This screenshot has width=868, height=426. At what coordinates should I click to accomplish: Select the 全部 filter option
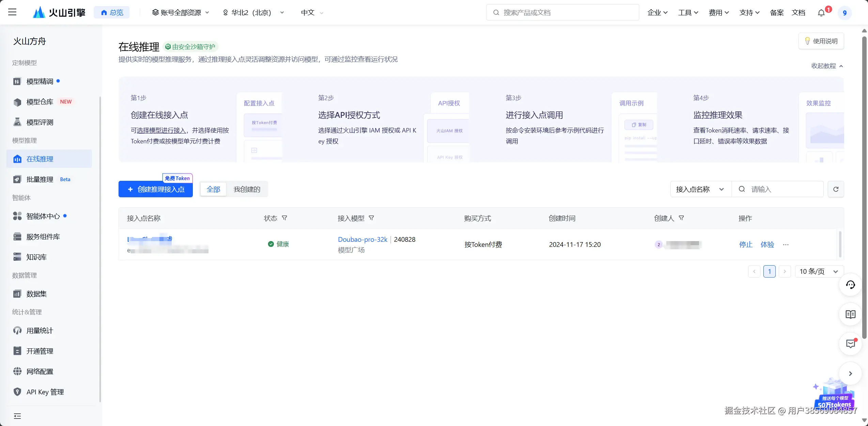pyautogui.click(x=213, y=189)
